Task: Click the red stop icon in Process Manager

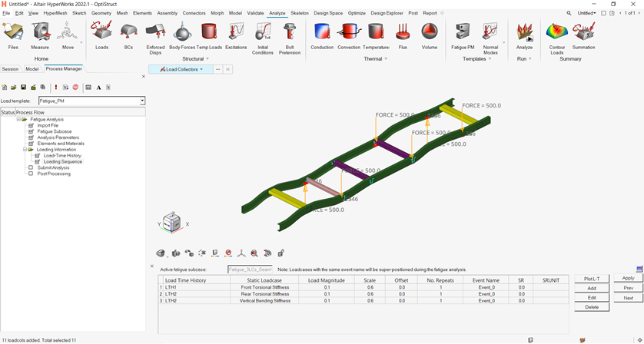Action: click(75, 88)
